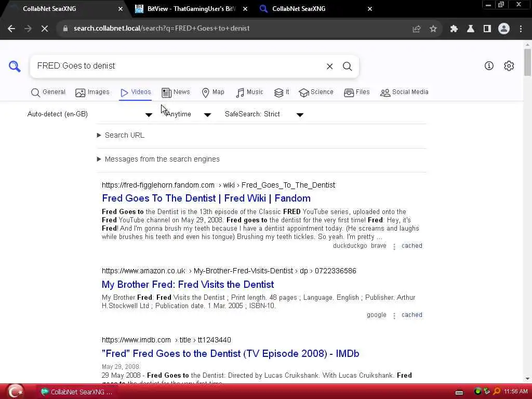Screen dimensions: 532x399
Task: Open the preferences gear icon
Action: click(x=509, y=66)
